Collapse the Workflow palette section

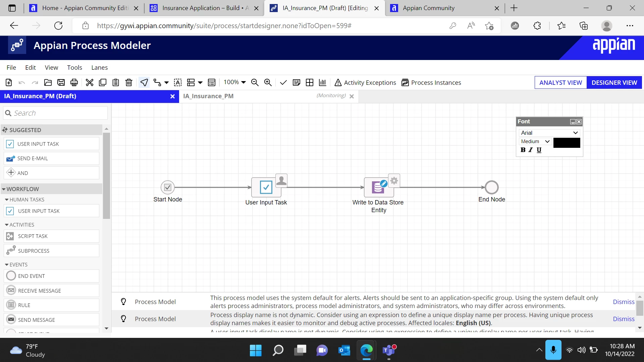click(4, 189)
